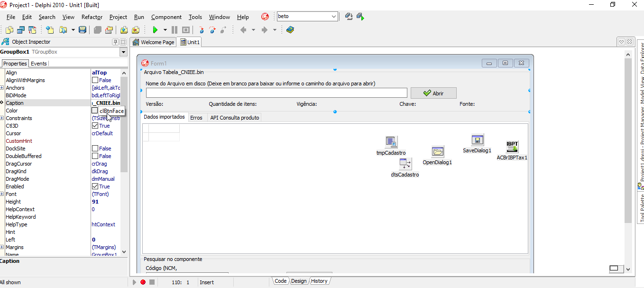Click the Open Project toolbar icon
Screen dimensions: 644x288
coord(109,30)
